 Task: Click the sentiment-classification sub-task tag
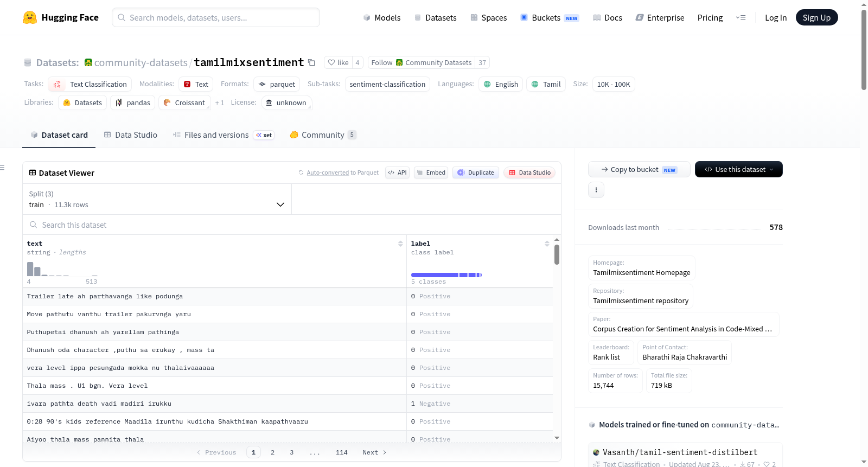click(387, 84)
